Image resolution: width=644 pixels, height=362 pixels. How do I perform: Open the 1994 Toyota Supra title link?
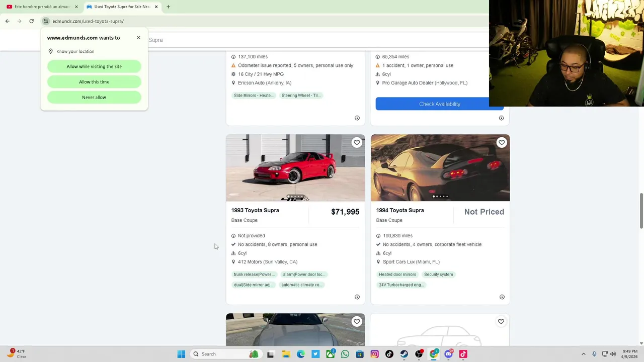click(x=400, y=210)
